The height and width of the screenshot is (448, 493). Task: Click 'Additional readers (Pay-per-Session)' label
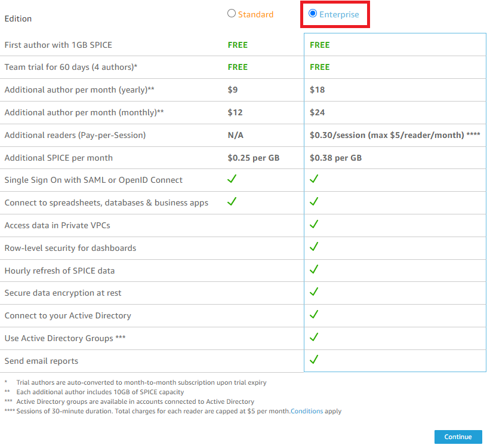point(75,135)
